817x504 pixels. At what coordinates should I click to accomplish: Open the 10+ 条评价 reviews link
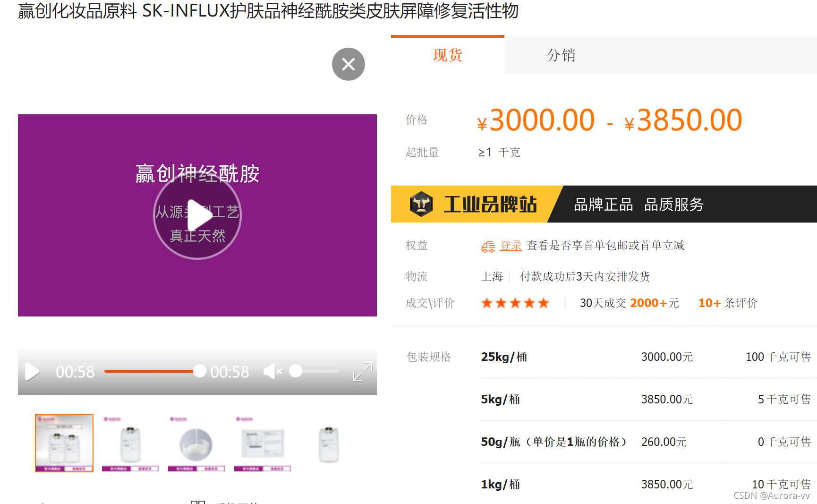tap(728, 303)
